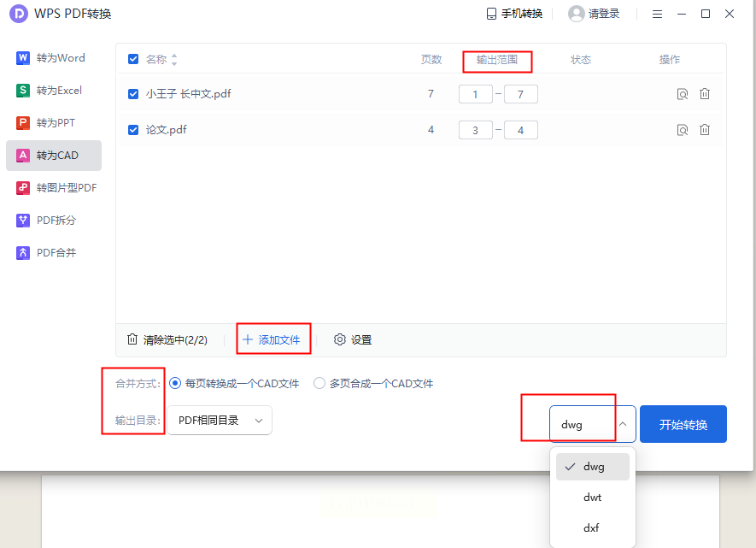Uncheck 小王子 长中文.pdf checkbox
The height and width of the screenshot is (548, 756).
pyautogui.click(x=133, y=93)
